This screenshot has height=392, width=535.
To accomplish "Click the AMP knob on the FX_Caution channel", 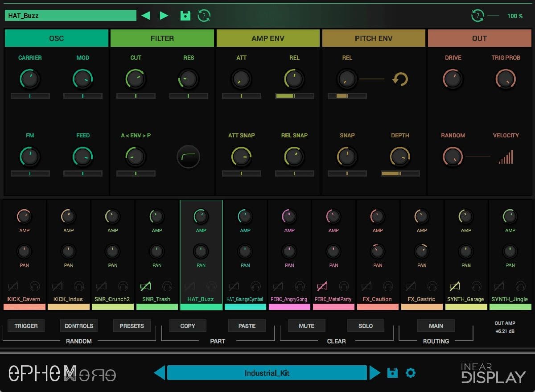I will tap(378, 217).
